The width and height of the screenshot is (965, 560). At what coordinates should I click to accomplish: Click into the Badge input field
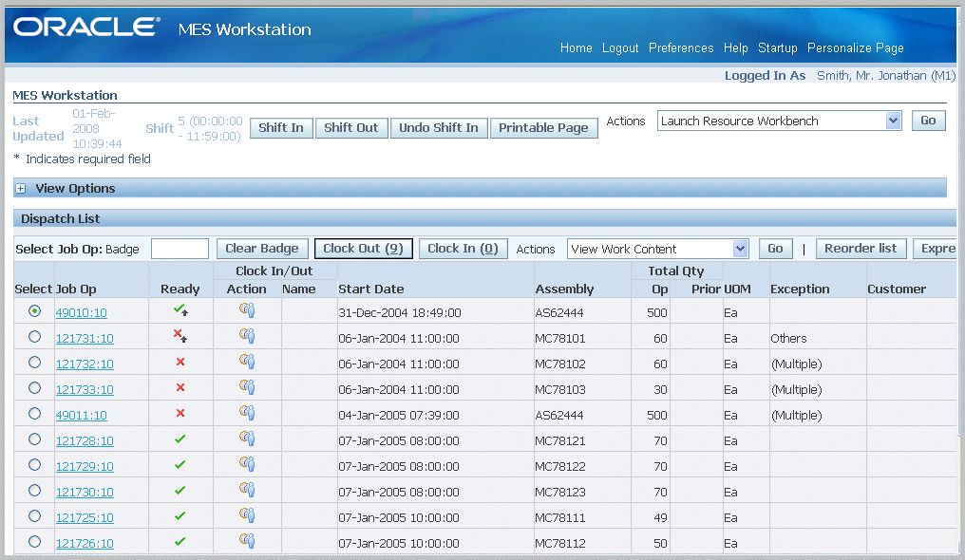click(180, 249)
